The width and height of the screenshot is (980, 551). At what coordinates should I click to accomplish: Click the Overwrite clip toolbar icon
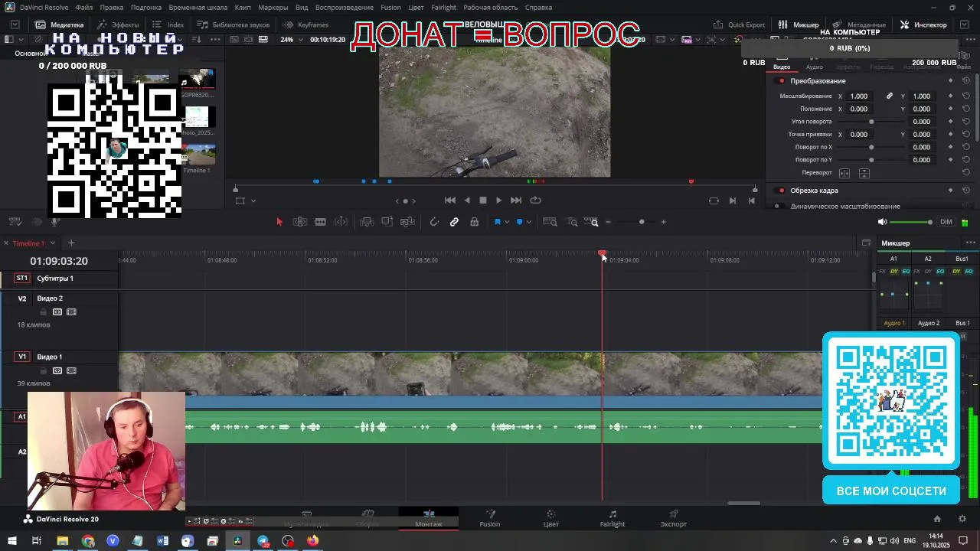click(387, 222)
